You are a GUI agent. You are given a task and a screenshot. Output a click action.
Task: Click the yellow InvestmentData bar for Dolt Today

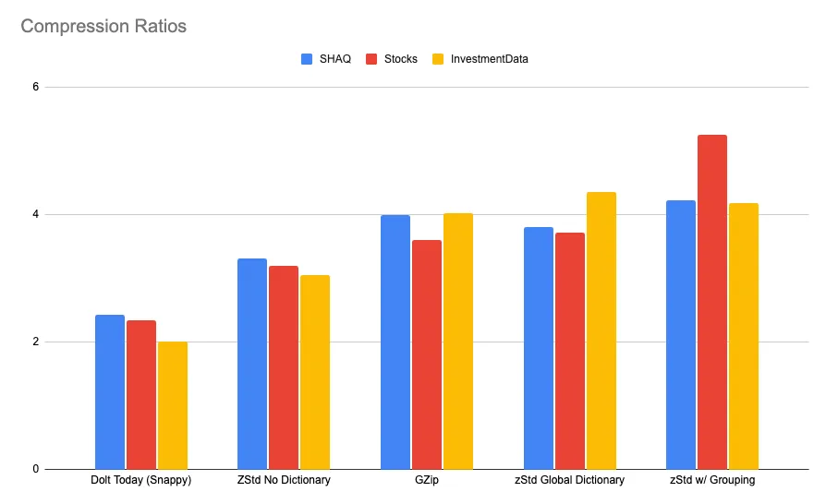point(173,405)
